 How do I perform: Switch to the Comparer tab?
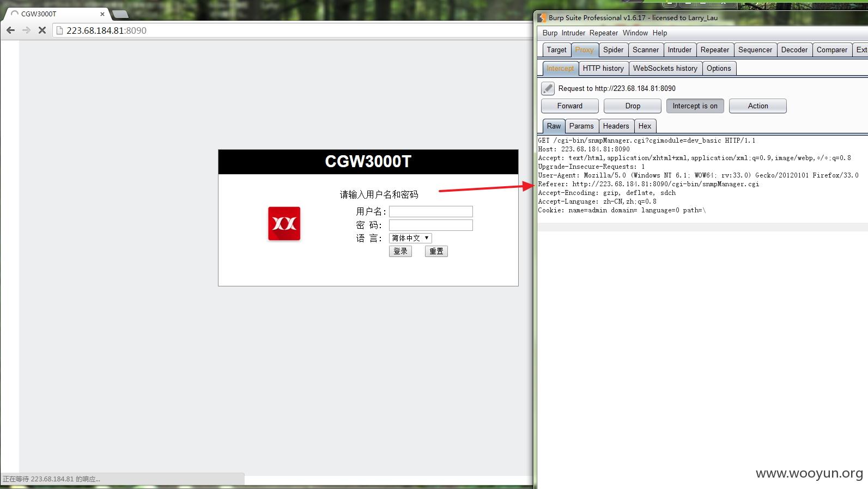point(832,50)
